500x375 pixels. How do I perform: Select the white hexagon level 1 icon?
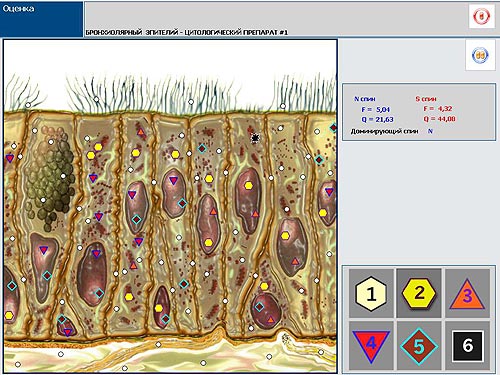pos(371,294)
